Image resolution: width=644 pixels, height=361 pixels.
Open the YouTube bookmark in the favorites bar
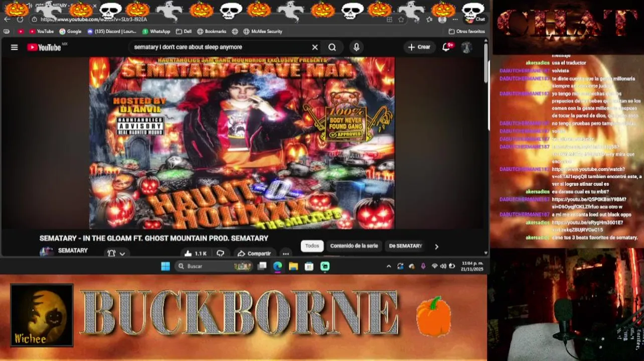click(x=41, y=31)
